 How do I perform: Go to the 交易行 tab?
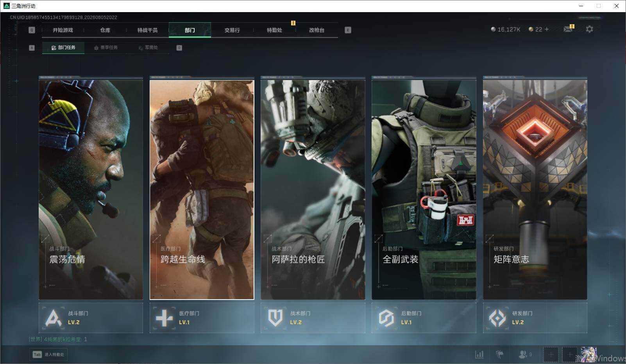[232, 30]
